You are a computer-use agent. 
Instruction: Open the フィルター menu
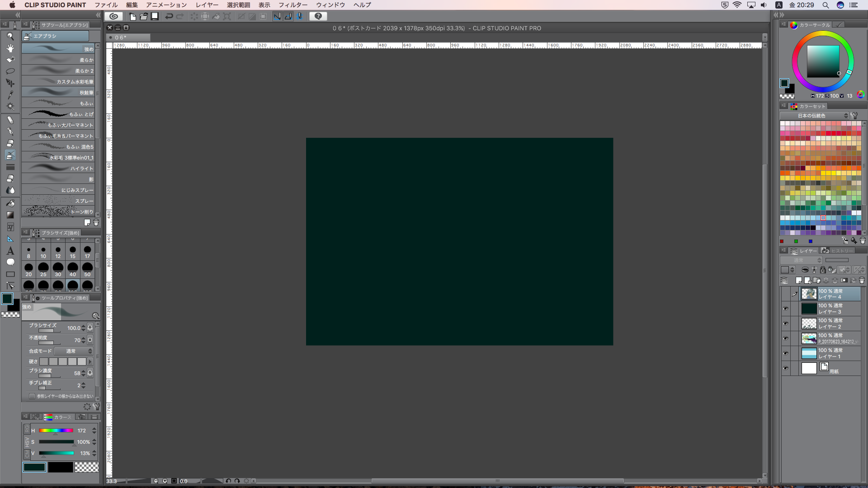pos(292,5)
